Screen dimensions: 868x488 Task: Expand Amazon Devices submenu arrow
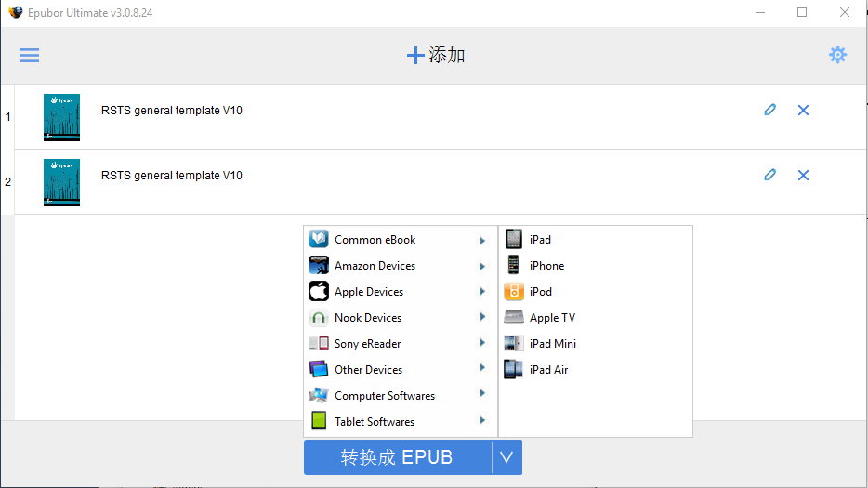(x=482, y=267)
